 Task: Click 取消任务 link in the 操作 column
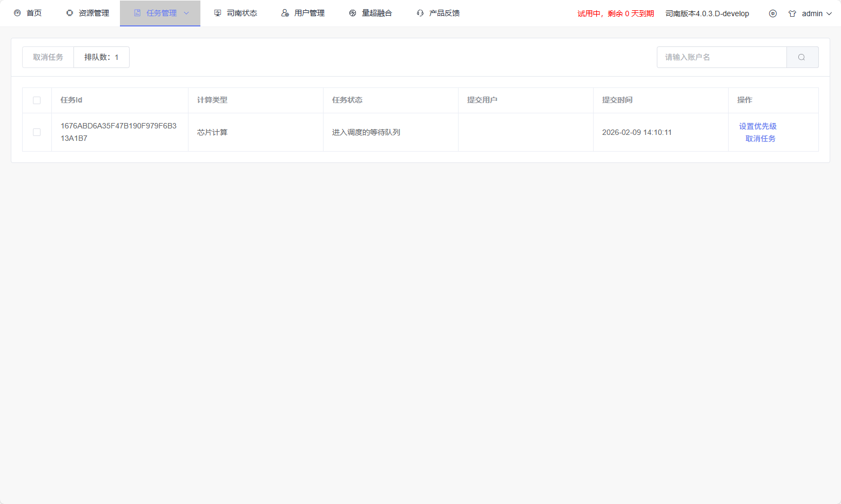(x=761, y=139)
